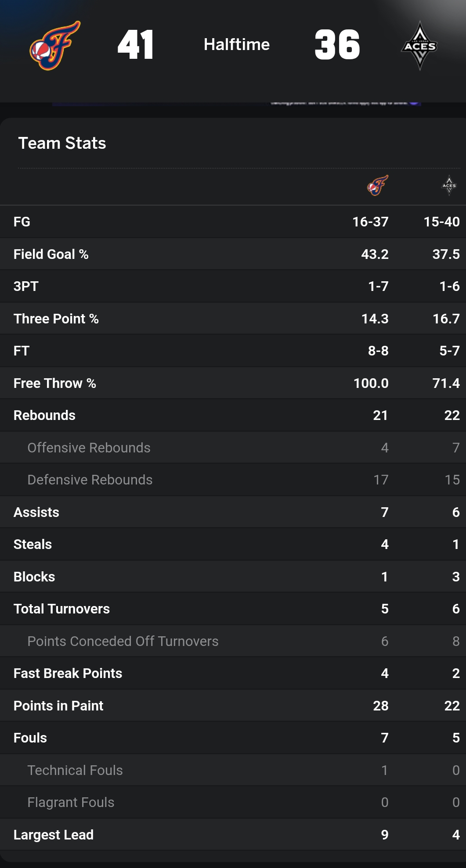Open the partially hidden ad banner

pyautogui.click(x=236, y=104)
